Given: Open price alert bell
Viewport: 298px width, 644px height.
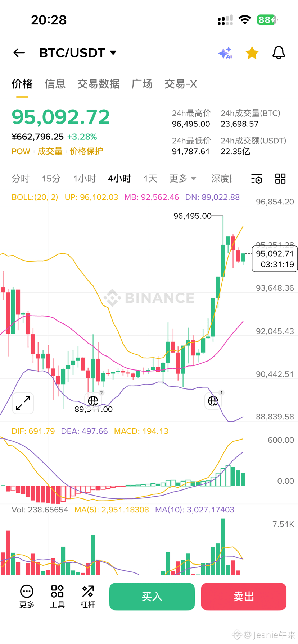Looking at the screenshot, I should pos(278,53).
